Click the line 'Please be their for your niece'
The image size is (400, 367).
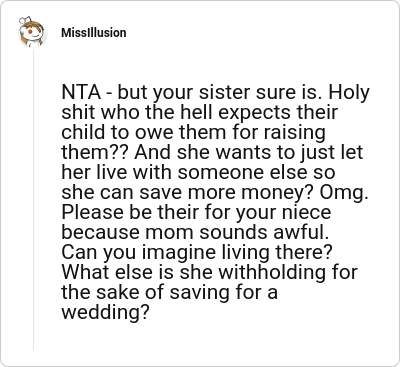[196, 213]
